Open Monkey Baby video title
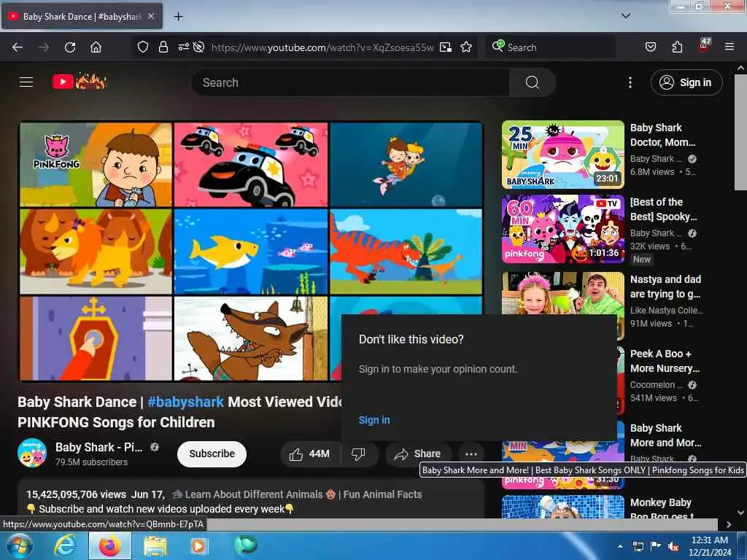747x560 pixels. coord(661,508)
